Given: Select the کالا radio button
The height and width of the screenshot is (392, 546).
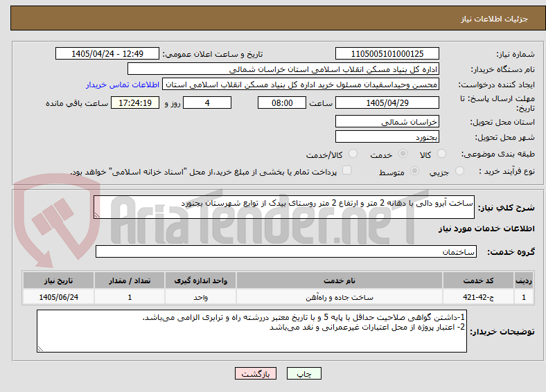Looking at the screenshot, I should pos(441,154).
